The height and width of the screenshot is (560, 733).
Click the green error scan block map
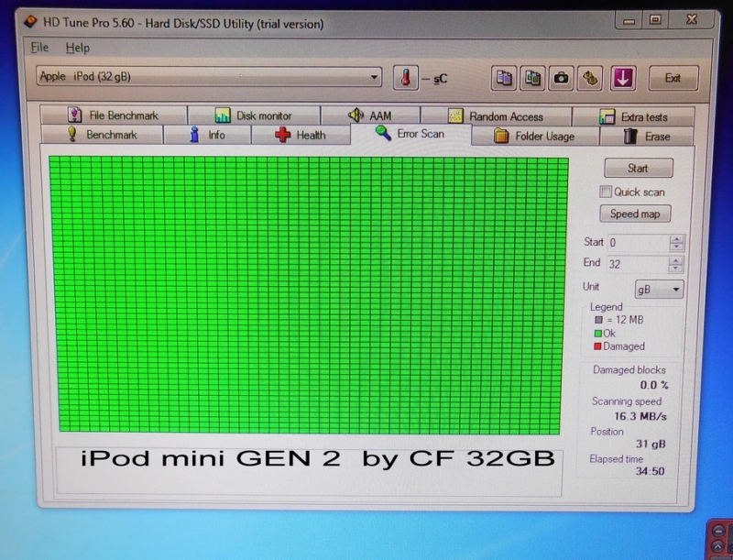click(x=309, y=295)
